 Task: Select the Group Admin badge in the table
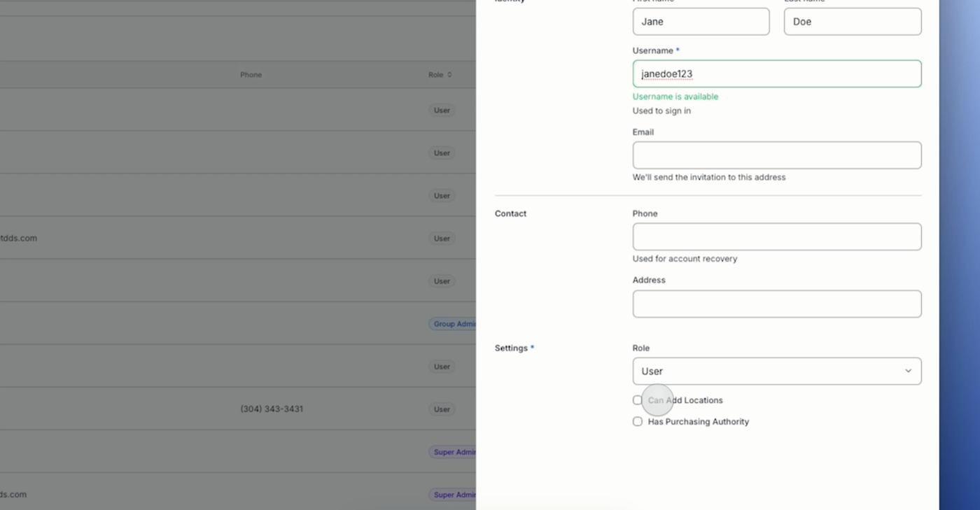453,324
